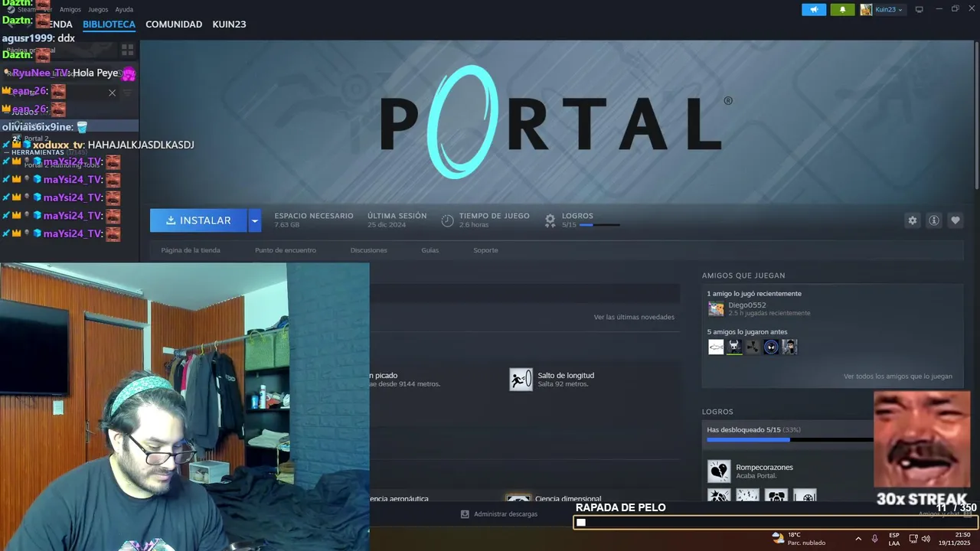Clear the library search X icon

click(112, 93)
